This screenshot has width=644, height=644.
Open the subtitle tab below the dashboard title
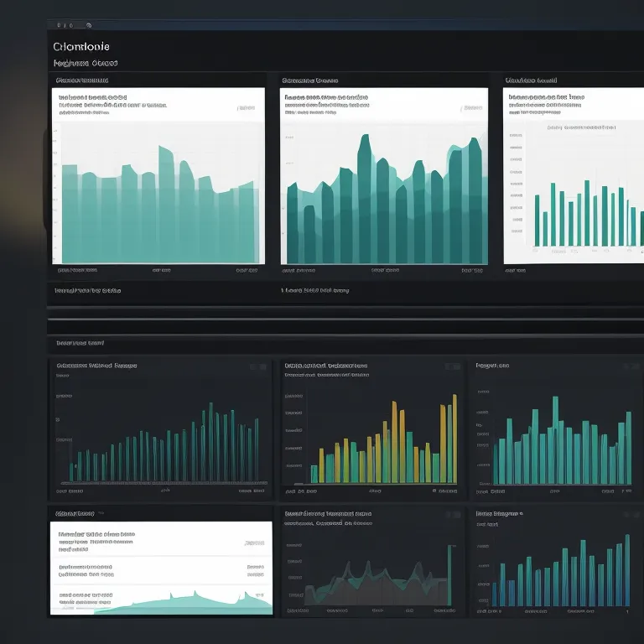86,63
